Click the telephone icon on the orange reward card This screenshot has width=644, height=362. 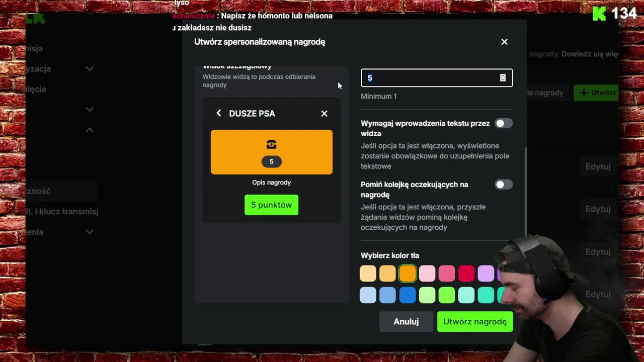click(x=271, y=145)
